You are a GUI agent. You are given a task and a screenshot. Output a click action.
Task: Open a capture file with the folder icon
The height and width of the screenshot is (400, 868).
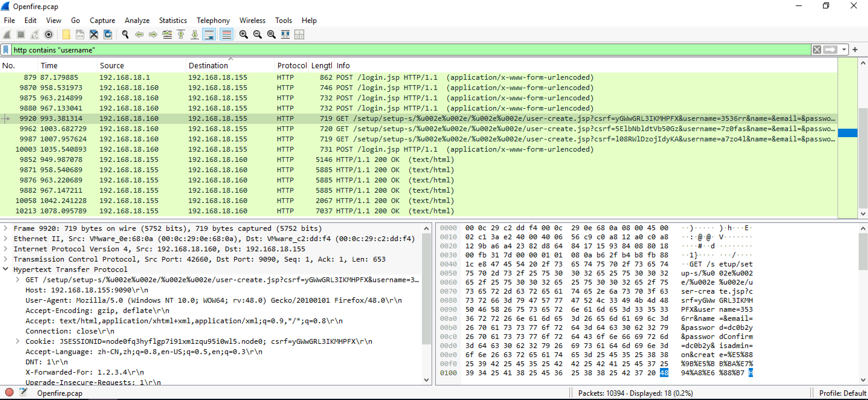(66, 34)
